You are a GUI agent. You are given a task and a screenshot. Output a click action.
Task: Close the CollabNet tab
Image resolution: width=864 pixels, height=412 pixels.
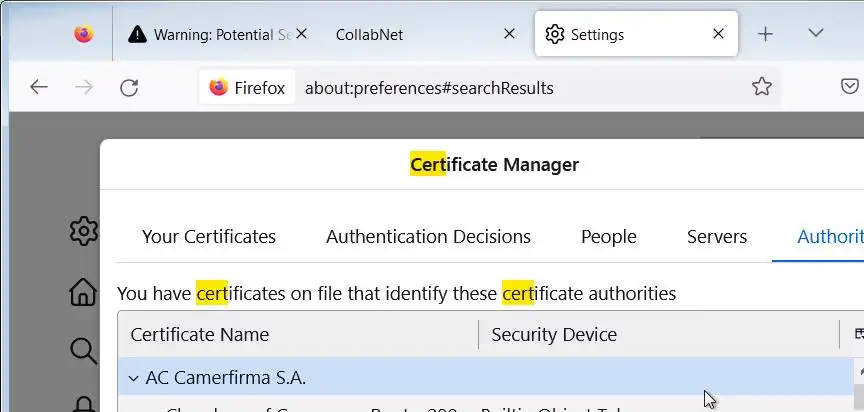pyautogui.click(x=509, y=34)
